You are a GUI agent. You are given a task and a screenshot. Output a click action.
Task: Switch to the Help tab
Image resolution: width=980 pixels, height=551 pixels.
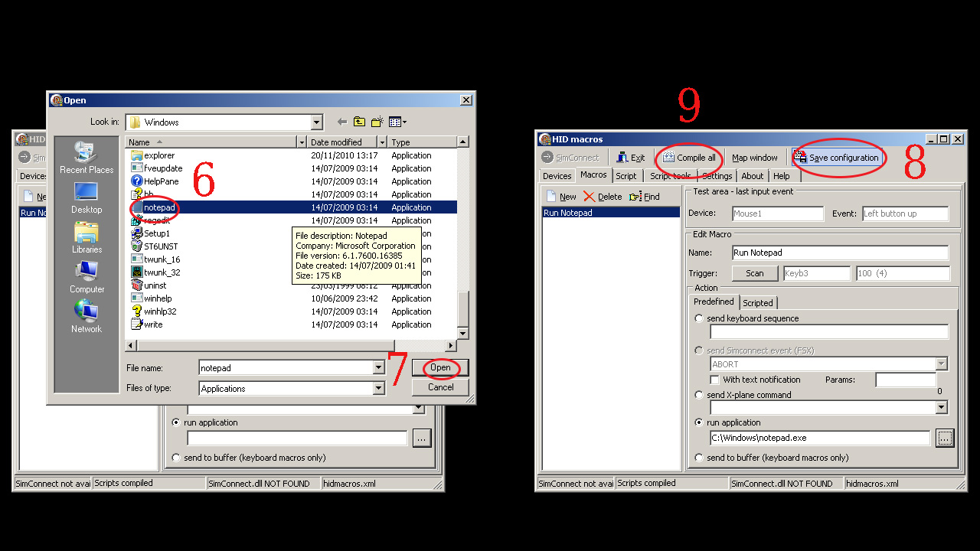[781, 176]
